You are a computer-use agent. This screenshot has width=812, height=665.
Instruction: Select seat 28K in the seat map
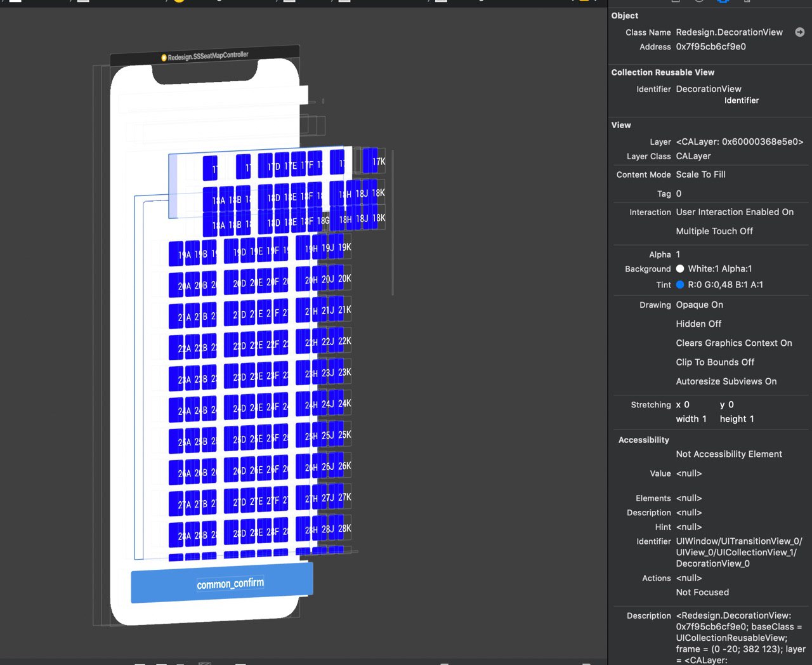tap(344, 529)
